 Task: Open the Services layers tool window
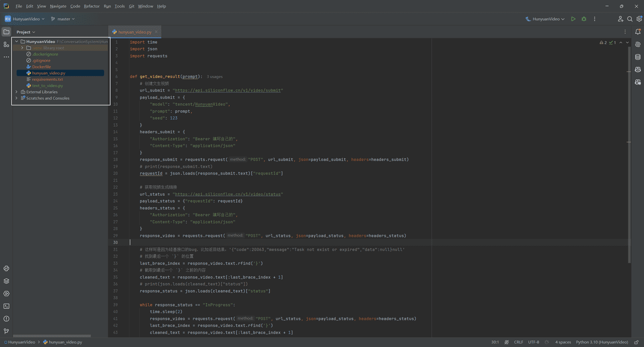[6, 281]
